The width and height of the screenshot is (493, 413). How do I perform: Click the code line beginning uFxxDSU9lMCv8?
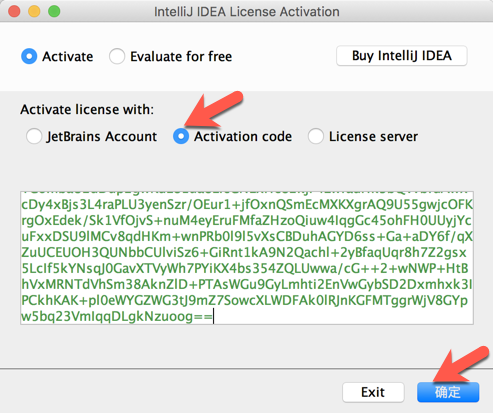click(247, 236)
